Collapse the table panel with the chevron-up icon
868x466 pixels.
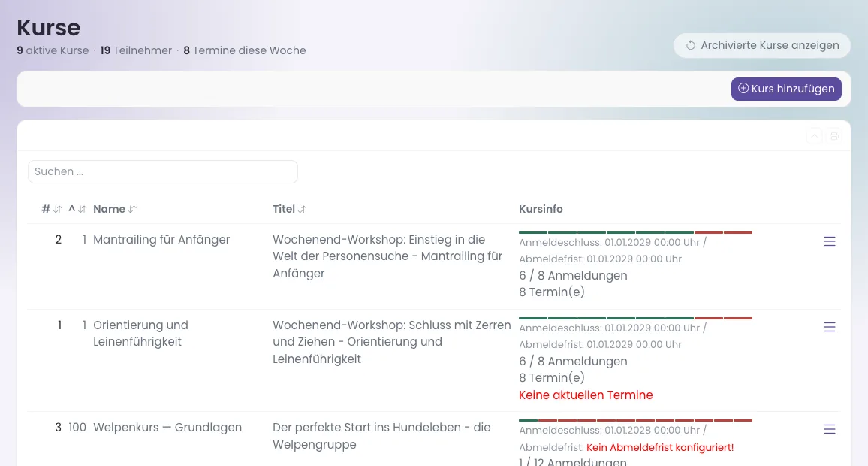[x=814, y=136]
